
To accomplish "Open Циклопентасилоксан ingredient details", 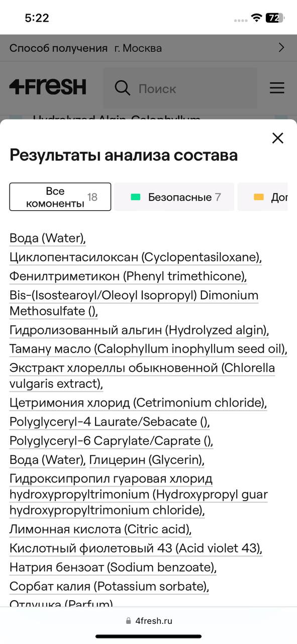I will (136, 258).
